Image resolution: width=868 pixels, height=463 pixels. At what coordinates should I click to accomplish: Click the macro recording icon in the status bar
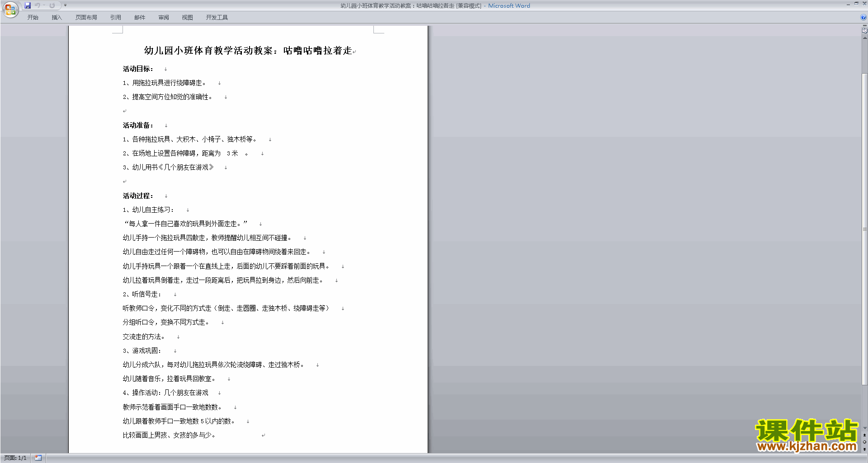click(38, 458)
